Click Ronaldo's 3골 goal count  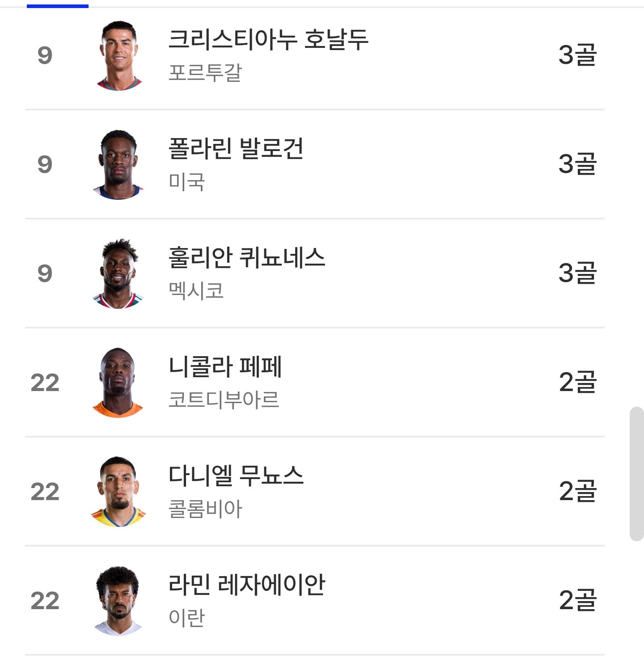[x=578, y=55]
